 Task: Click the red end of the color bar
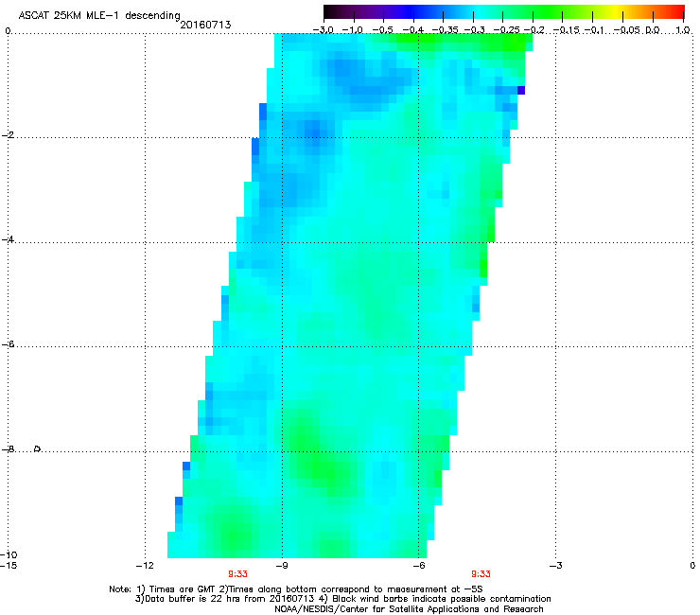coord(676,11)
